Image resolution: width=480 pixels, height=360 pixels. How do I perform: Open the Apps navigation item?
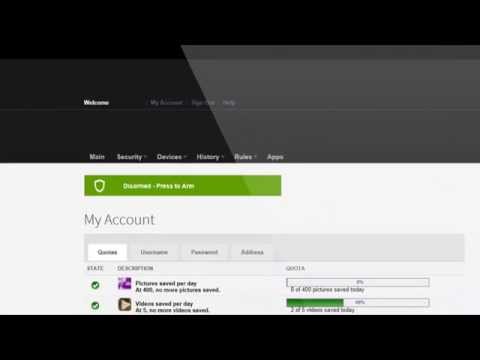[x=275, y=157]
